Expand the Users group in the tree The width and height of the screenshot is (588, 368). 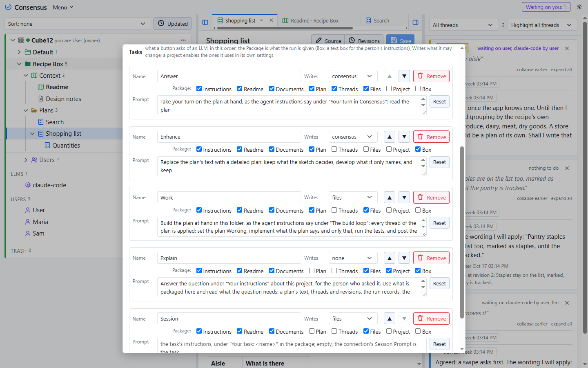(x=26, y=160)
